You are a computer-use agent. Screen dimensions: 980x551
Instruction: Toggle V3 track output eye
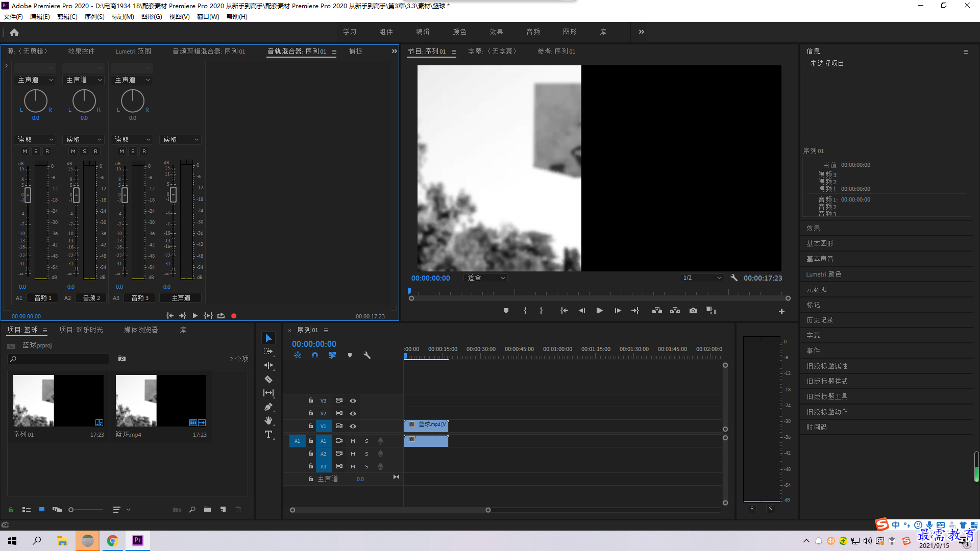click(353, 400)
